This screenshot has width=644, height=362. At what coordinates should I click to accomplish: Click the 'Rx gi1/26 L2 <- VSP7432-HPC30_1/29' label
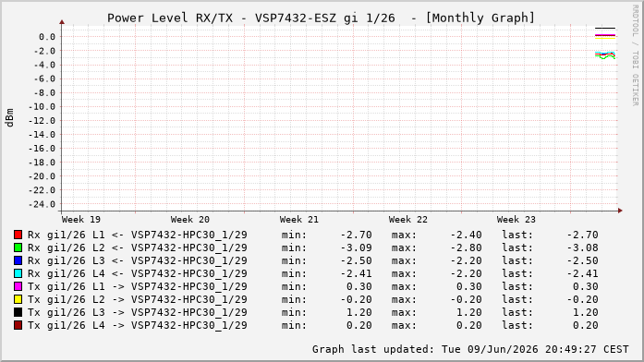pyautogui.click(x=137, y=247)
